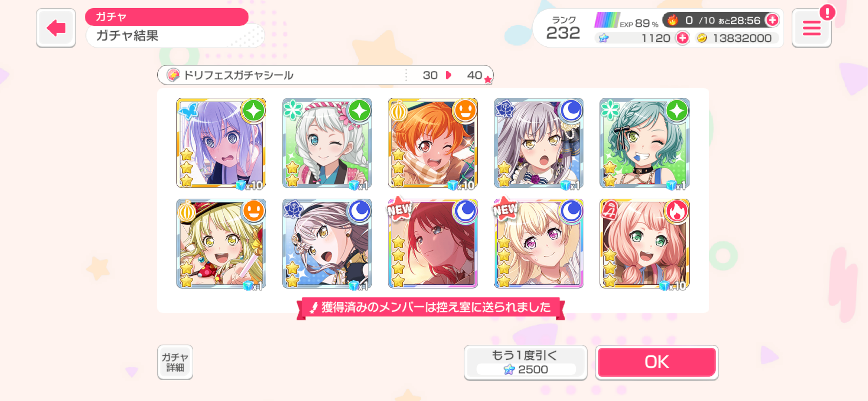Tap the plus icon to refill live boosts
Viewport: 868px width, 401px height.
[772, 20]
